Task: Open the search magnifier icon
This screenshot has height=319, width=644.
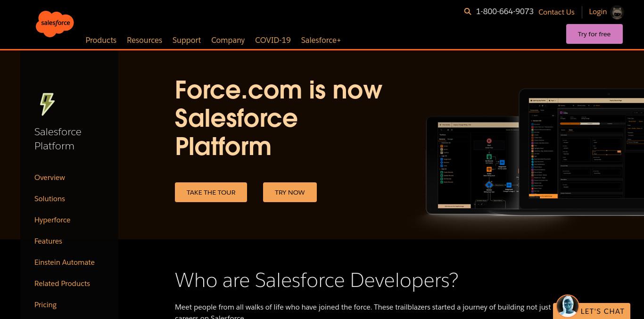Action: 468,11
